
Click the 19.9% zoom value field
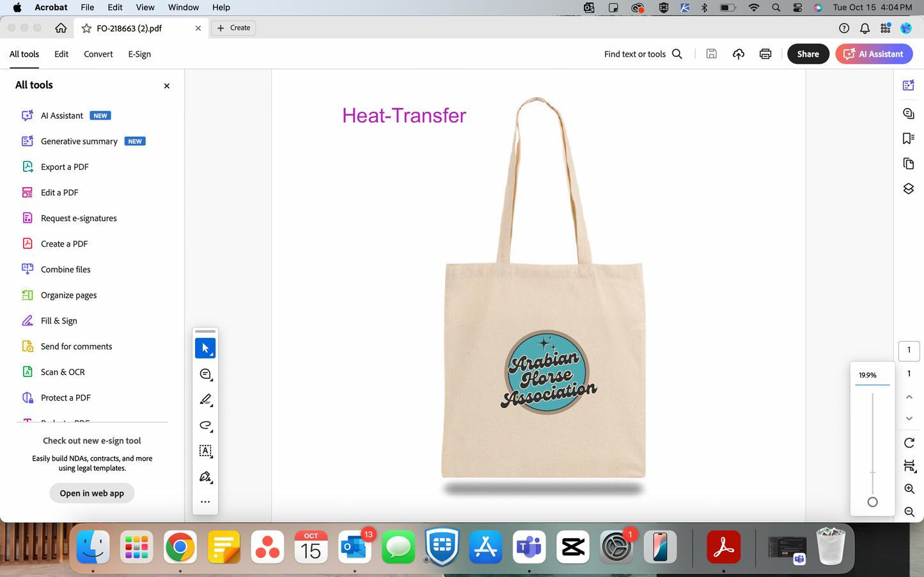872,375
